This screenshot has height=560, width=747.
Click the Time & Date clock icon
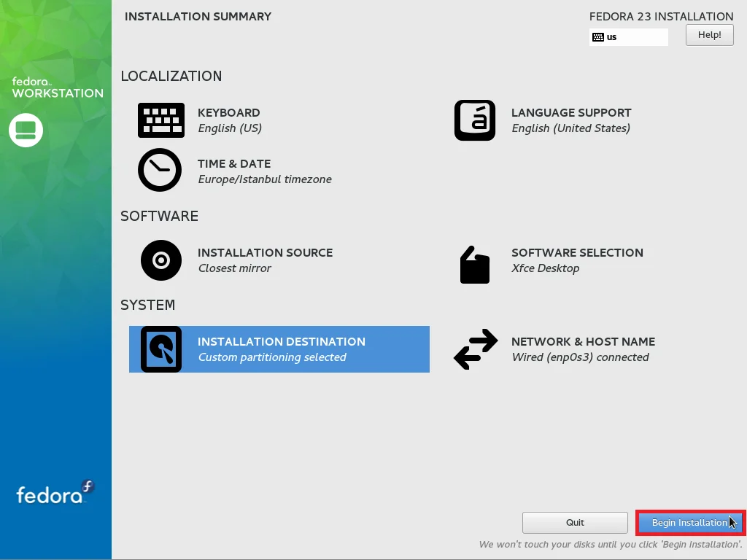160,170
